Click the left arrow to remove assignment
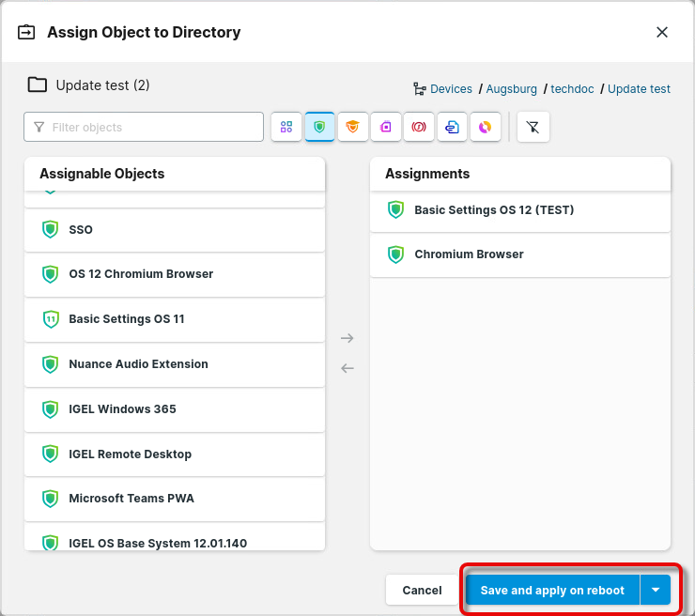This screenshot has width=695, height=616. pos(347,368)
